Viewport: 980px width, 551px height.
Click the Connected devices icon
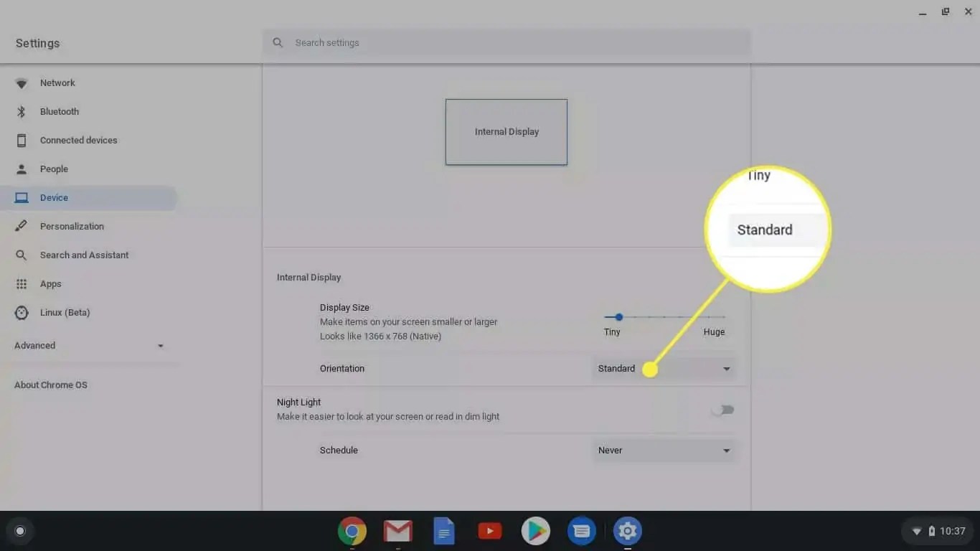pos(22,140)
